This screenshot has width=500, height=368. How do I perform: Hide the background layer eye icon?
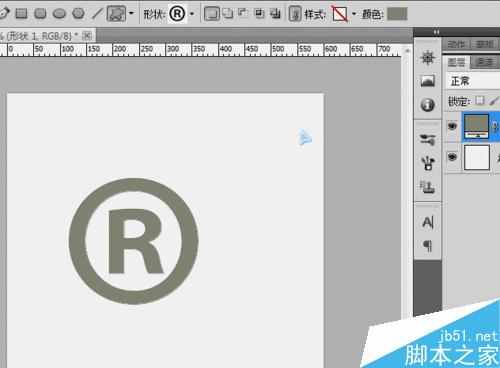click(452, 157)
